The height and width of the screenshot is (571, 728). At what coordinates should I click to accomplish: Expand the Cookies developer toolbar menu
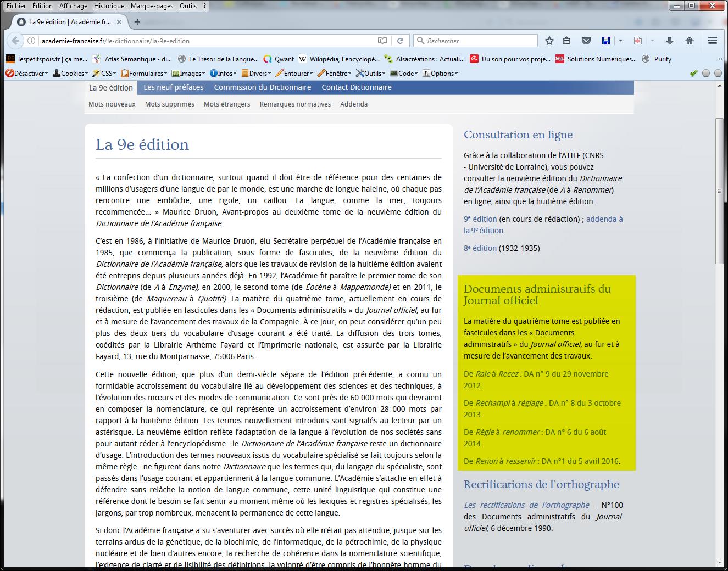click(x=70, y=74)
